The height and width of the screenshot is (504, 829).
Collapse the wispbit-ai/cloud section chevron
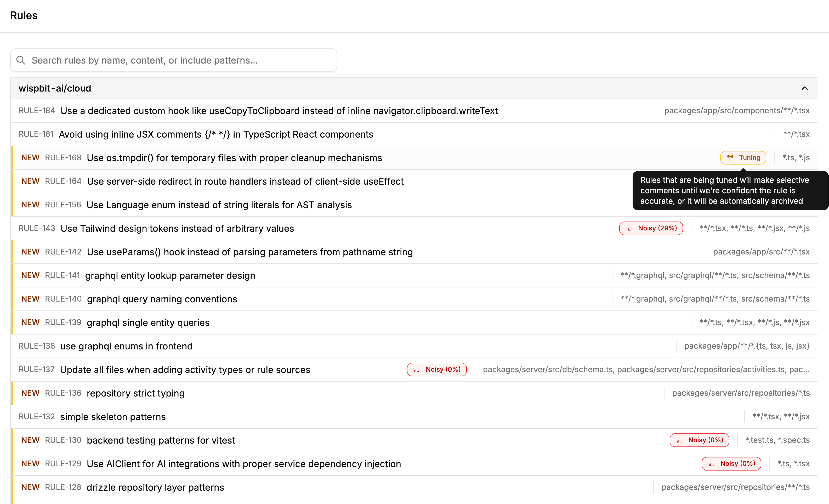(x=804, y=88)
